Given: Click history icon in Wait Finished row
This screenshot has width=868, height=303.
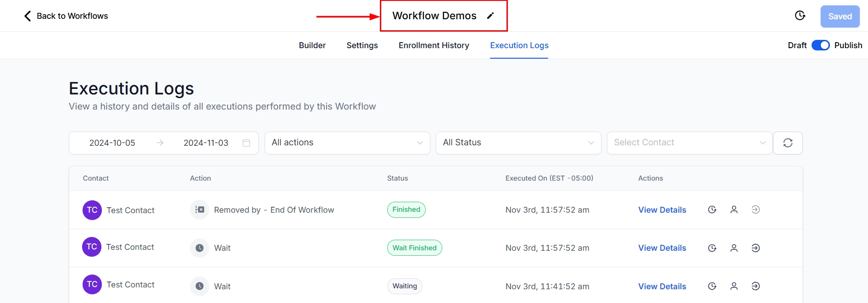Looking at the screenshot, I should [x=712, y=248].
